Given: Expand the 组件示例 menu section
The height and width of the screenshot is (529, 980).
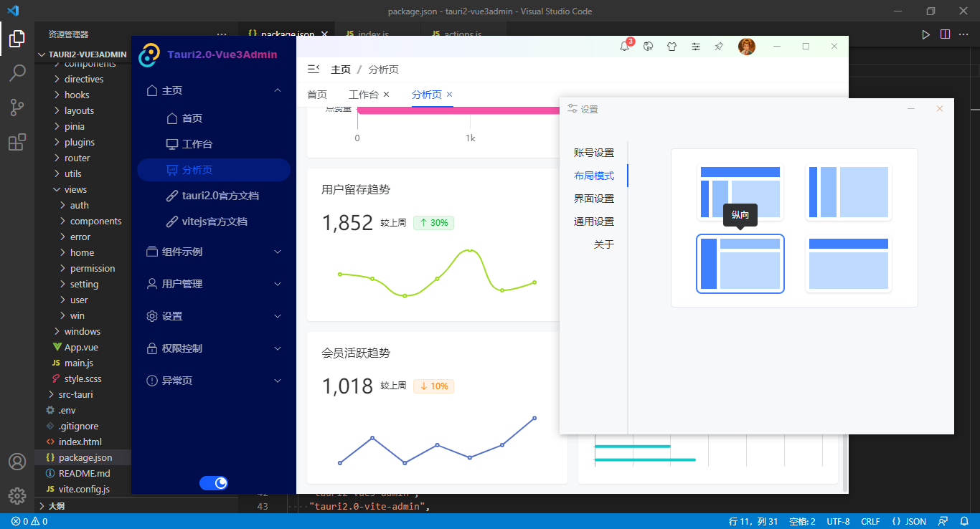Looking at the screenshot, I should click(x=213, y=251).
